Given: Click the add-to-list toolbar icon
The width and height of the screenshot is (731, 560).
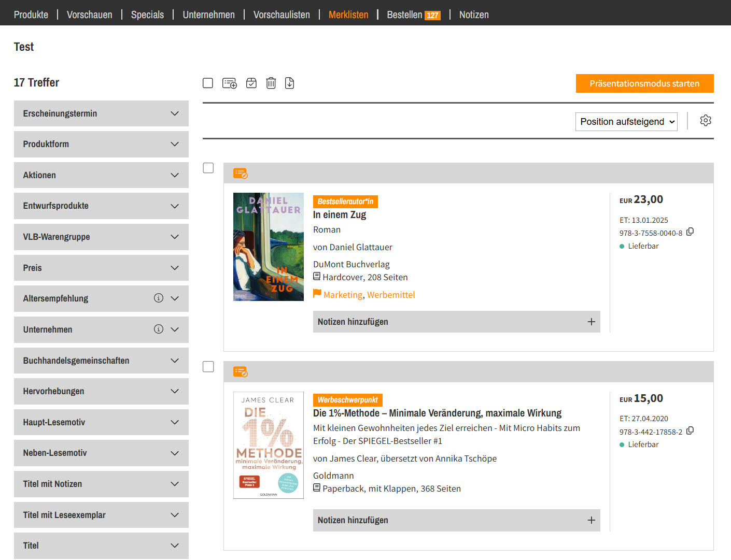Looking at the screenshot, I should pyautogui.click(x=230, y=83).
